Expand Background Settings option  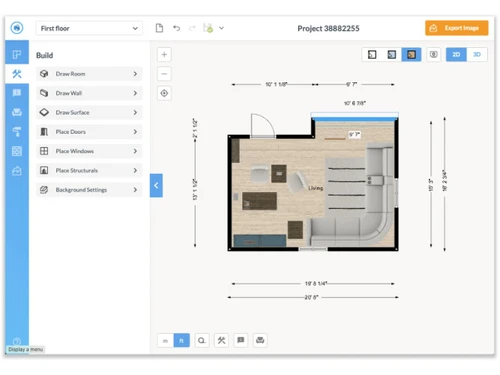coord(89,190)
